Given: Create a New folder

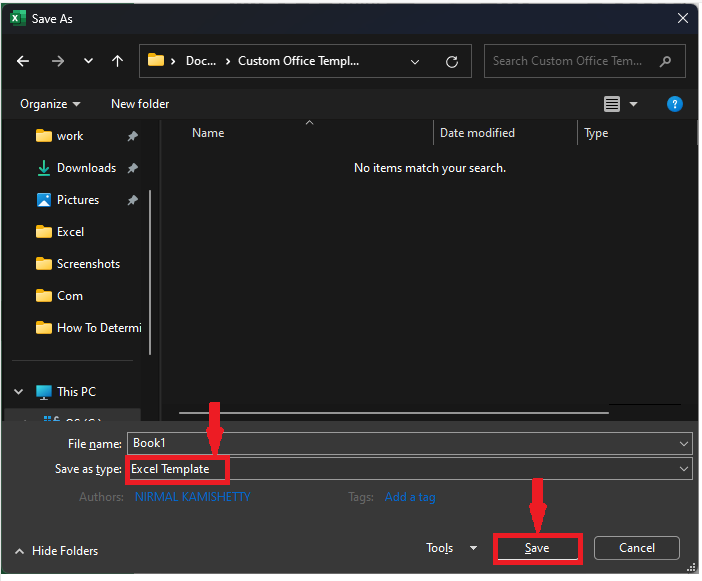Looking at the screenshot, I should point(140,104).
